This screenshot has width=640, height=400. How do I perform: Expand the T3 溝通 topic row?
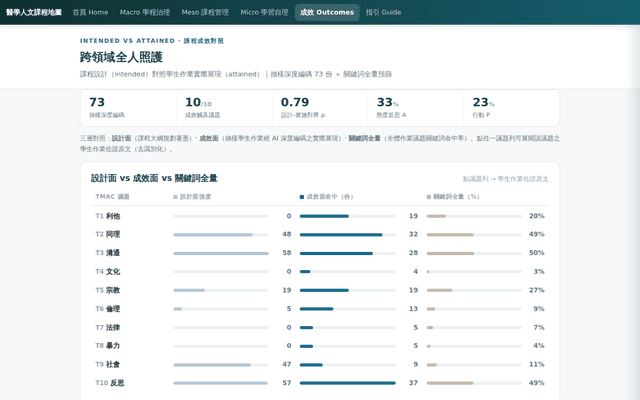tap(320, 253)
